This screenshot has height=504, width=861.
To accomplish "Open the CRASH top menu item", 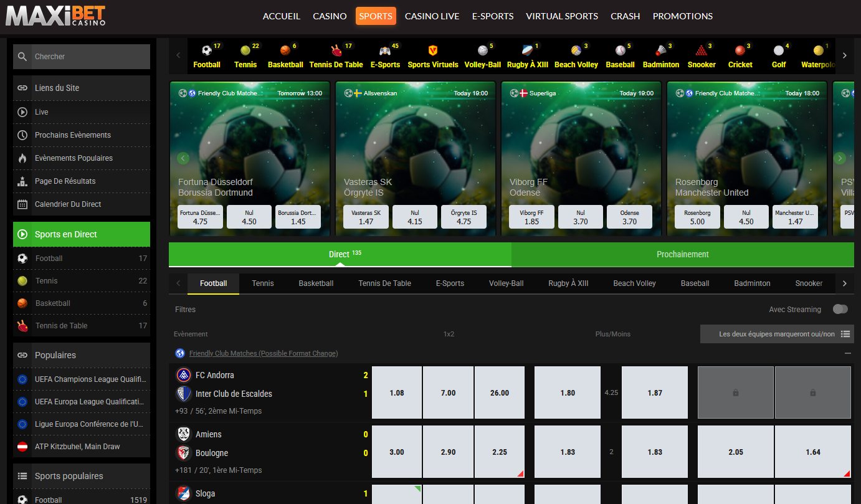I will (x=626, y=16).
